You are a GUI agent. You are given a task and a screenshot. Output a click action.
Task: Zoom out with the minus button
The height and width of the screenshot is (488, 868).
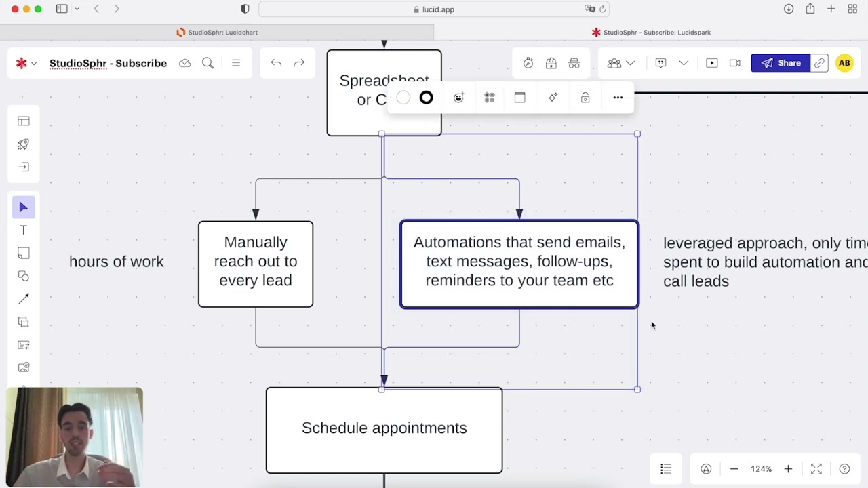click(734, 469)
